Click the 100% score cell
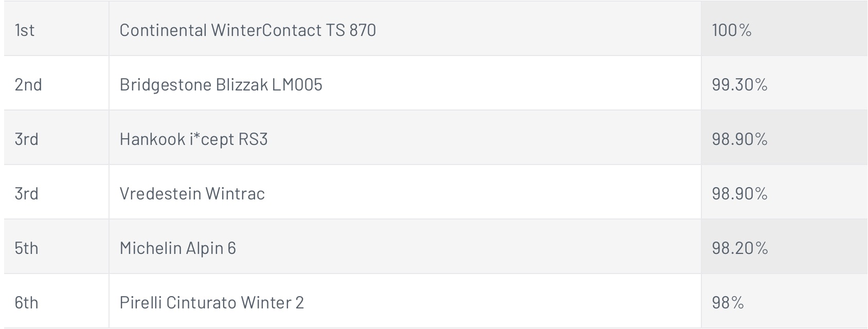 pyautogui.click(x=784, y=29)
